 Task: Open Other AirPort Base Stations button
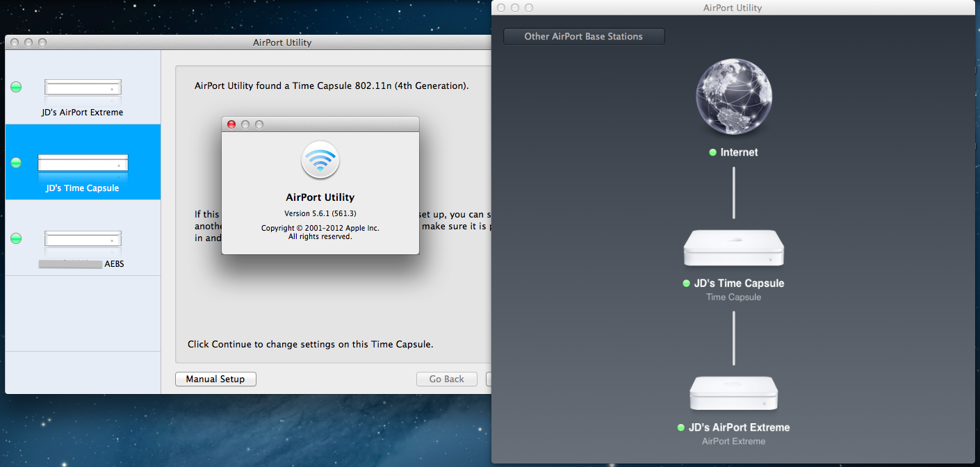coord(584,36)
